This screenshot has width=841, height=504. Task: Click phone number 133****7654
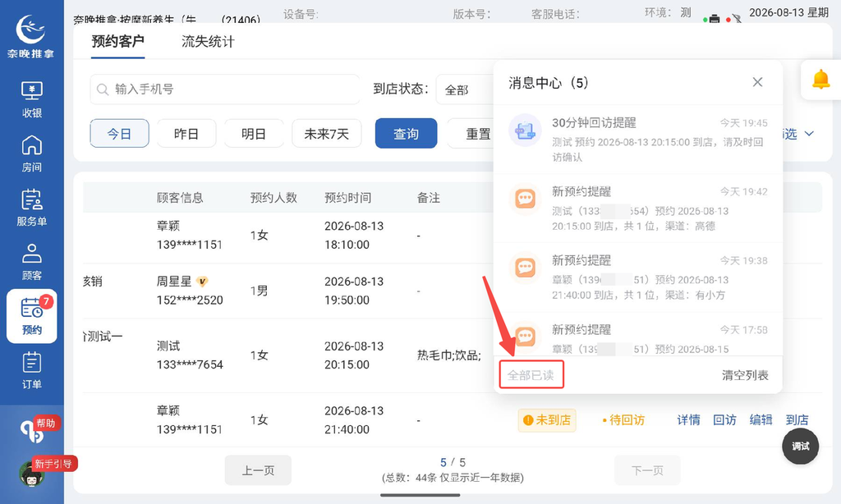point(190,364)
